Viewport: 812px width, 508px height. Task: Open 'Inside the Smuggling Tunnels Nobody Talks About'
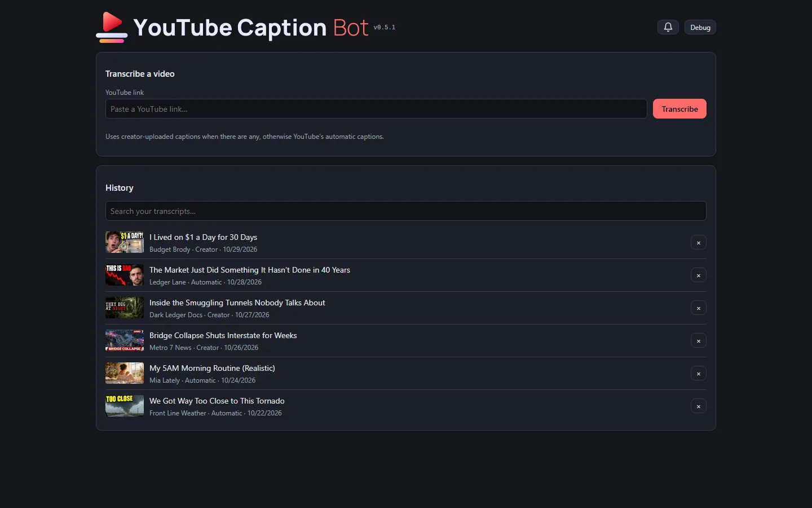pyautogui.click(x=237, y=303)
